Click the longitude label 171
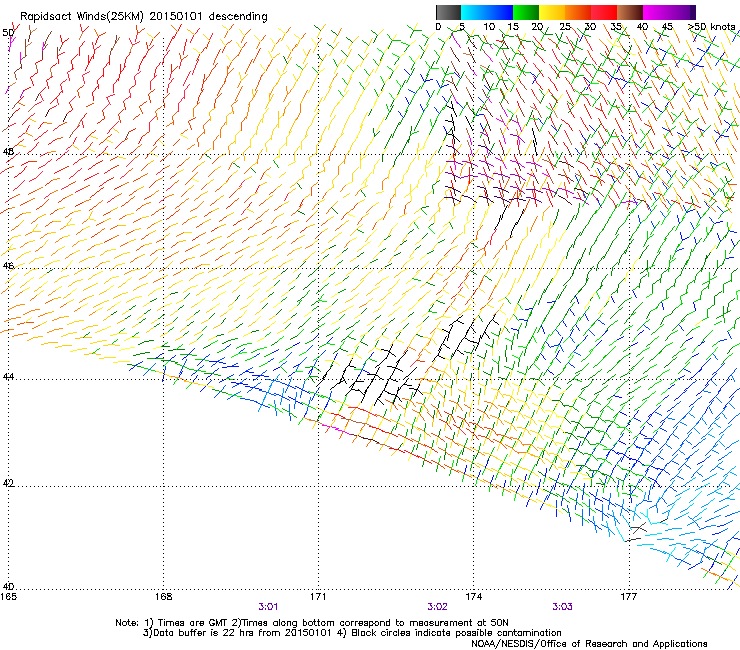740x650 pixels. tap(318, 597)
